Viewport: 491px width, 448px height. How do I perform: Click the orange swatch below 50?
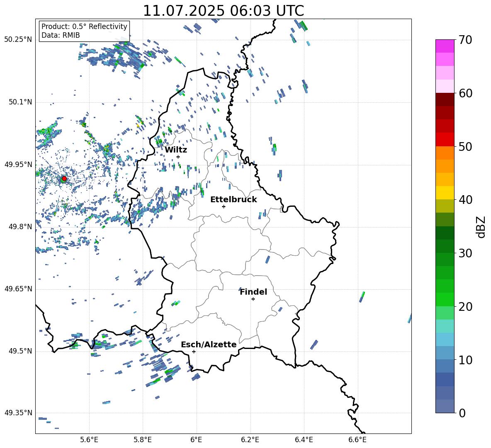tap(445, 153)
